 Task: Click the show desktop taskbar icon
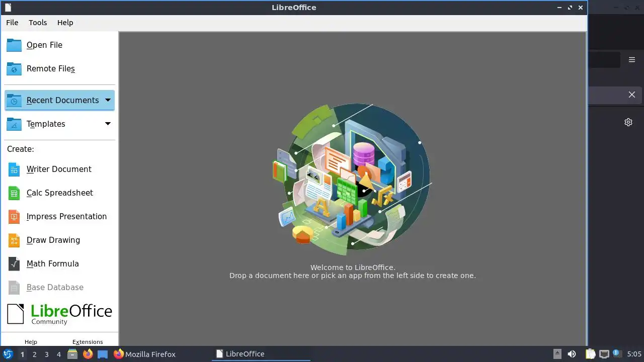(103, 354)
